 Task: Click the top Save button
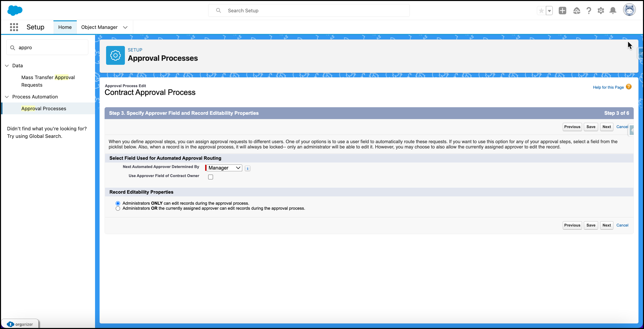(591, 127)
